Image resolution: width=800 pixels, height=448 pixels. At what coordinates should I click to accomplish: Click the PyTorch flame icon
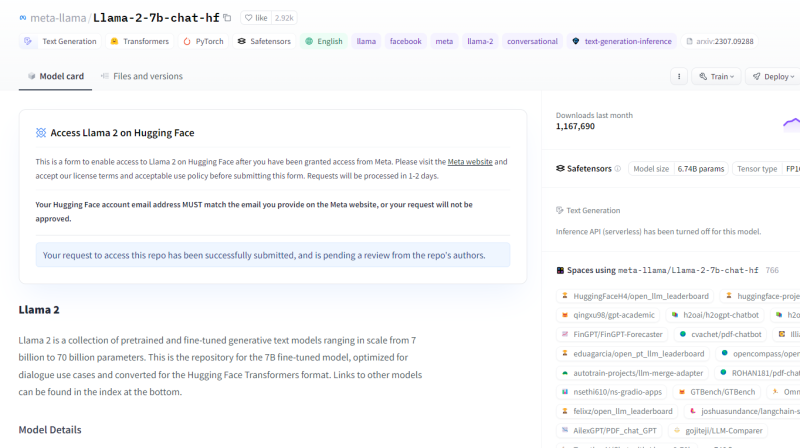point(187,41)
